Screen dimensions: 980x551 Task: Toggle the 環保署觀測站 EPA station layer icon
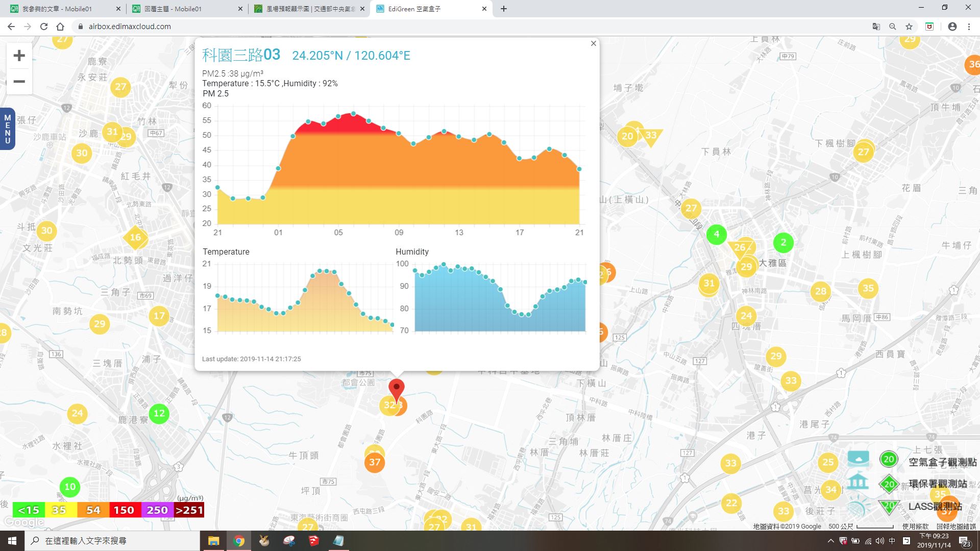pyautogui.click(x=858, y=482)
